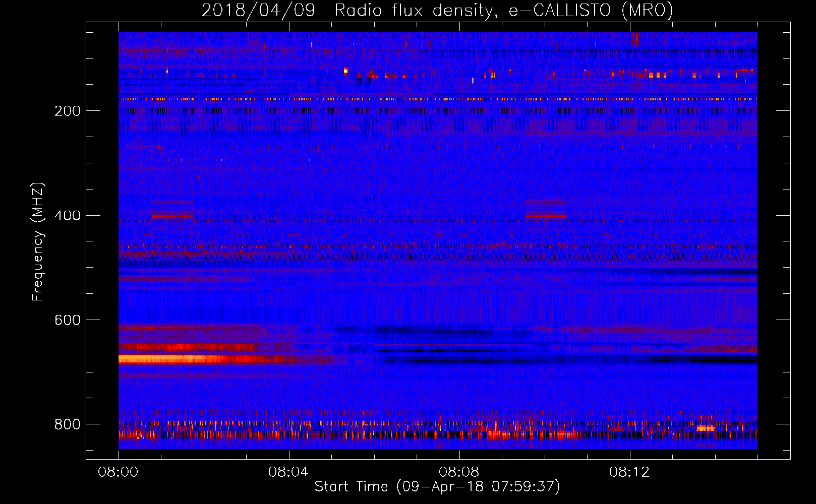The height and width of the screenshot is (504, 816).
Task: Click the 'Start Time (09-Apr-18 07:59:37)' label
Action: pyautogui.click(x=437, y=487)
